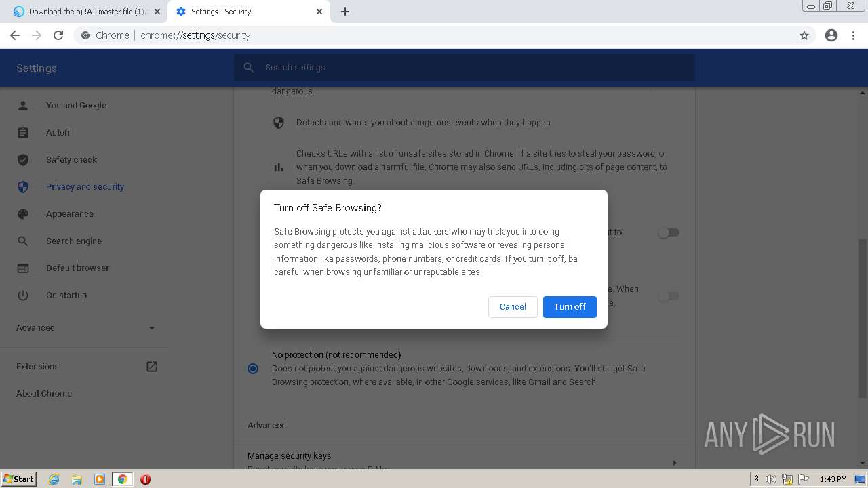The height and width of the screenshot is (488, 868).
Task: Click the address bar URL field
Action: 434,35
